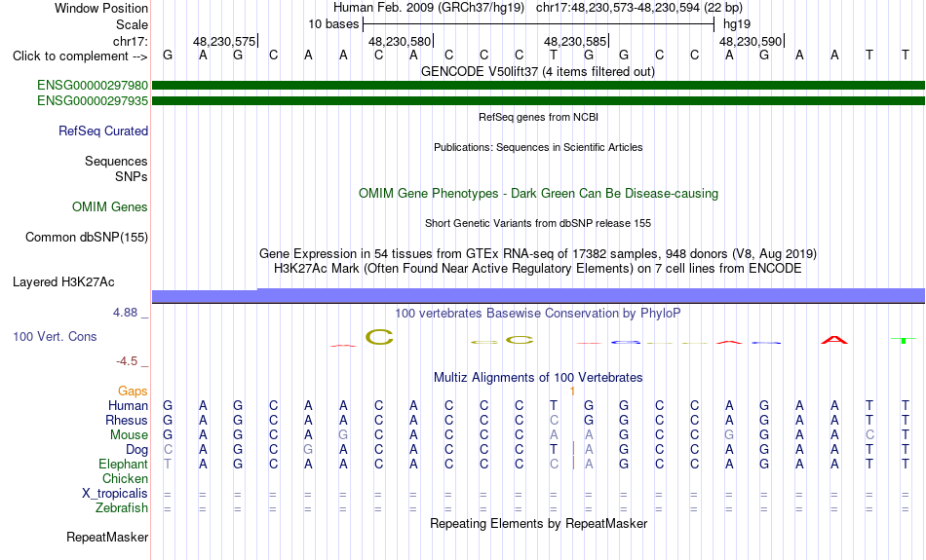The image size is (926, 560).
Task: Click 'Multiz Alignments of 100 Vertebrates' title
Action: click(538, 378)
